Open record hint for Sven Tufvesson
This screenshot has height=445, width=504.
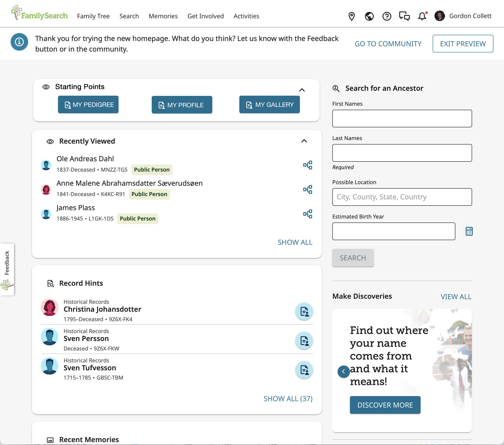[x=304, y=370]
